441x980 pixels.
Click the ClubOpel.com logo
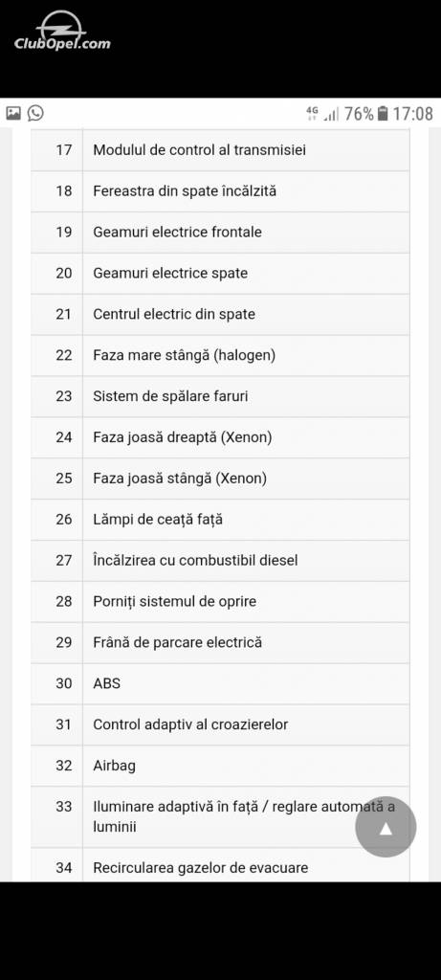[62, 31]
